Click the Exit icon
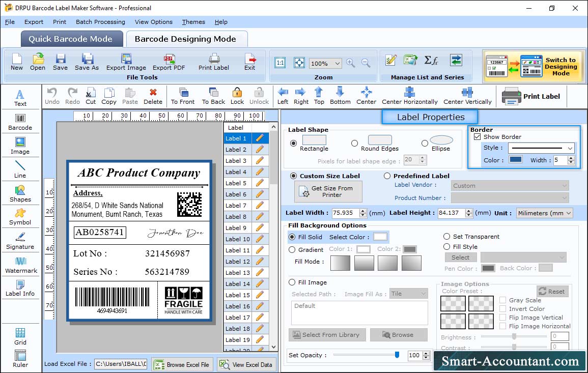Image resolution: width=588 pixels, height=373 pixels. pyautogui.click(x=250, y=62)
